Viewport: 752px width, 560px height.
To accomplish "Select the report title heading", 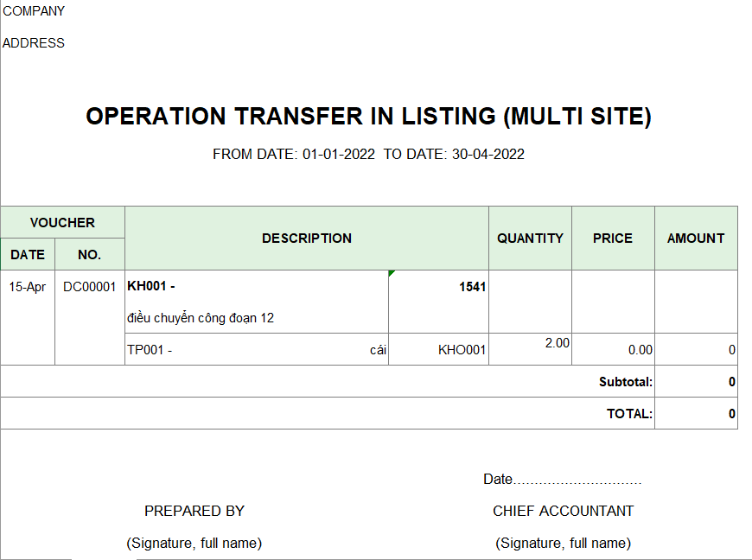I will point(368,117).
